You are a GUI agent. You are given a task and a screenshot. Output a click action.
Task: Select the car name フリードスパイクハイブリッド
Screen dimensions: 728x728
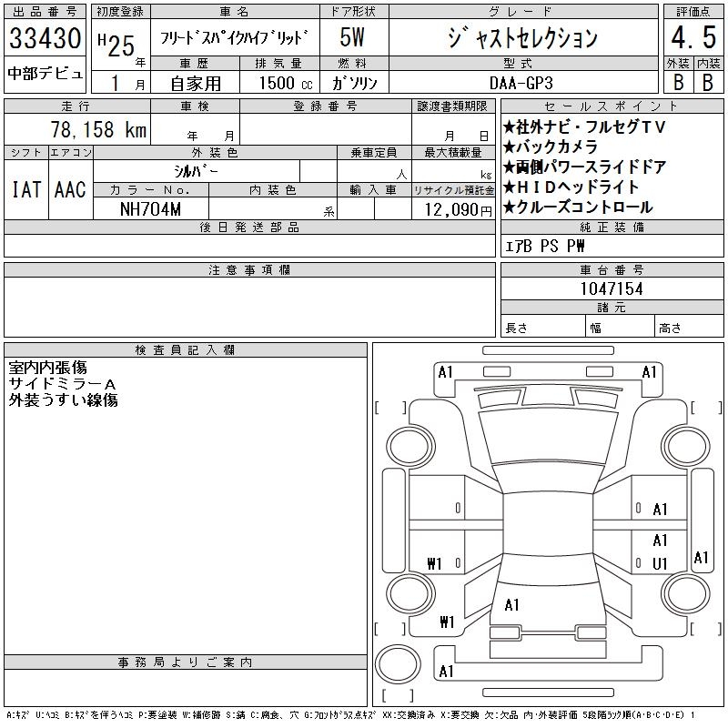[235, 37]
